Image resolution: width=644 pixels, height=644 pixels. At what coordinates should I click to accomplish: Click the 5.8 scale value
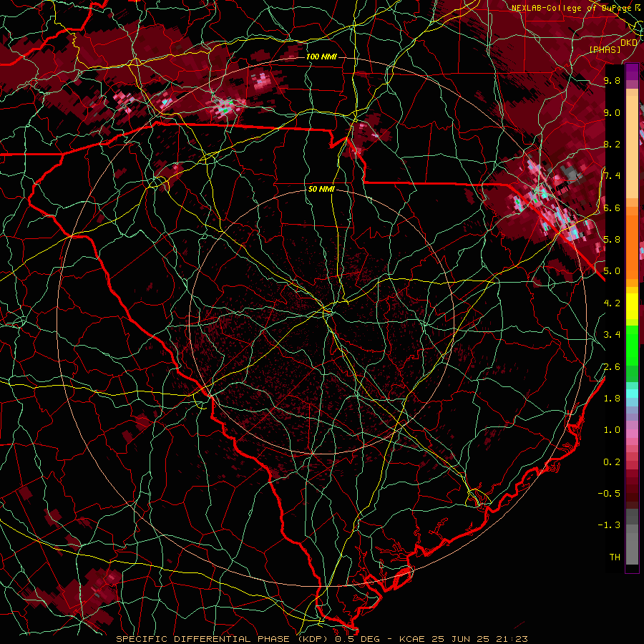click(612, 240)
